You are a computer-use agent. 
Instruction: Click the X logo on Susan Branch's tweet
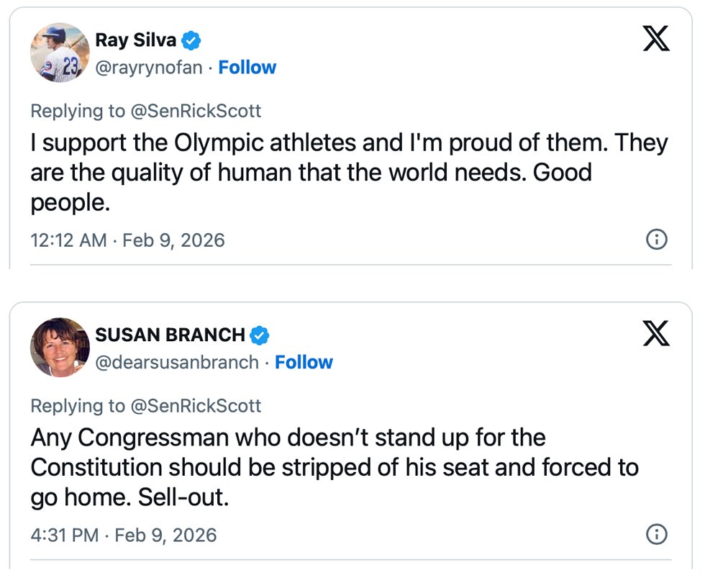pos(655,333)
